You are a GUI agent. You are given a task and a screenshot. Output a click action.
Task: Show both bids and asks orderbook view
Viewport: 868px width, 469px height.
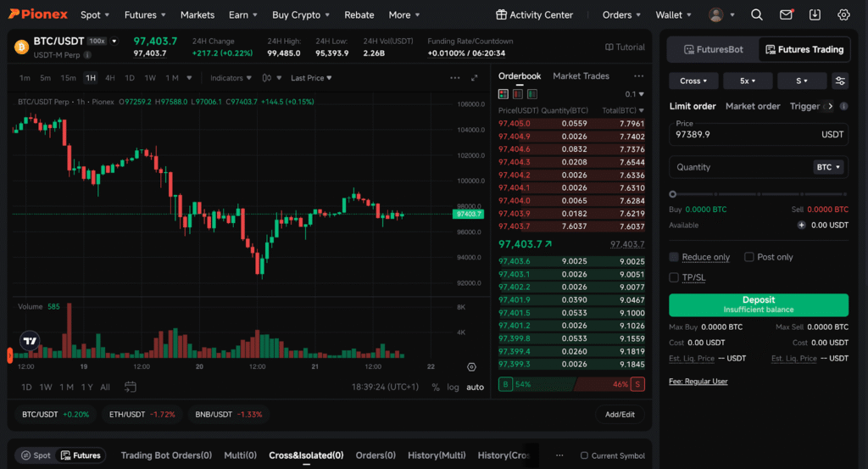504,94
